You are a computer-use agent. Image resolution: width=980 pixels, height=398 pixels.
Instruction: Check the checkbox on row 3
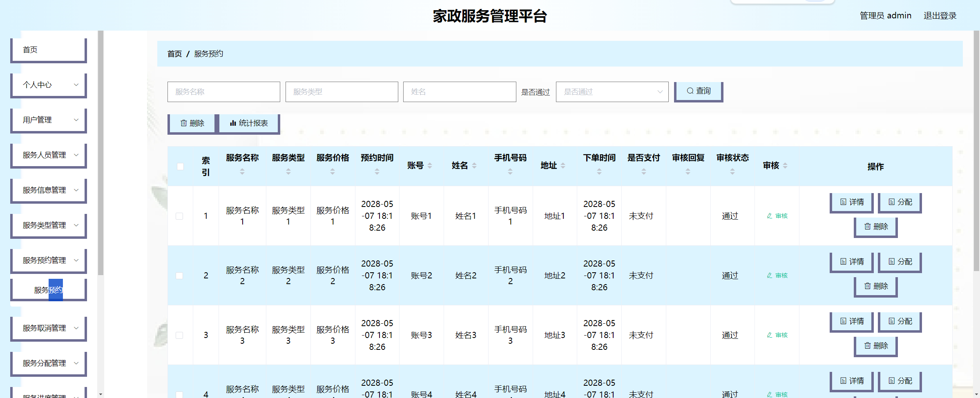[180, 335]
